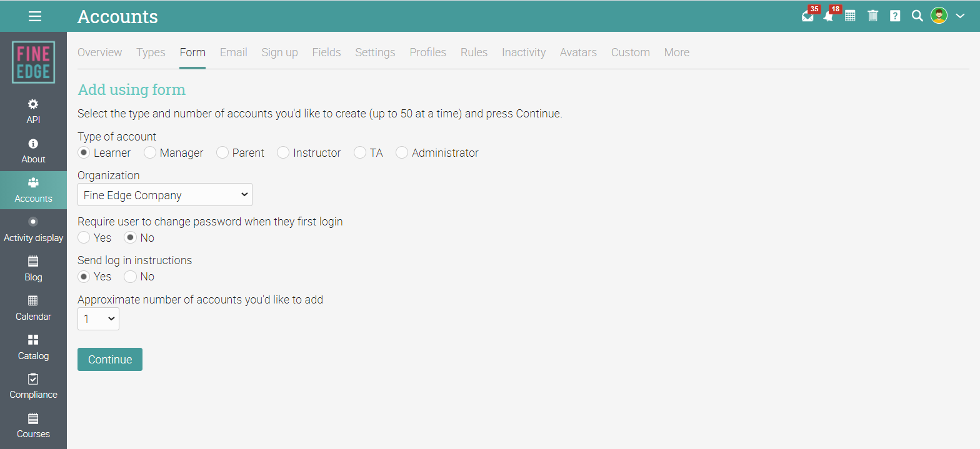The width and height of the screenshot is (980, 449).
Task: Open Compliance in the sidebar
Action: (33, 387)
